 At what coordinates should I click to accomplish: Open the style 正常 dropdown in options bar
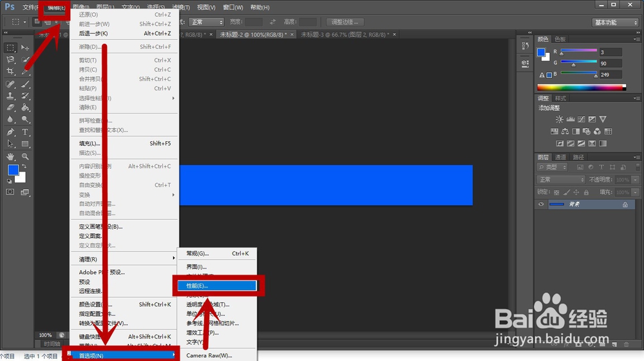coord(206,22)
